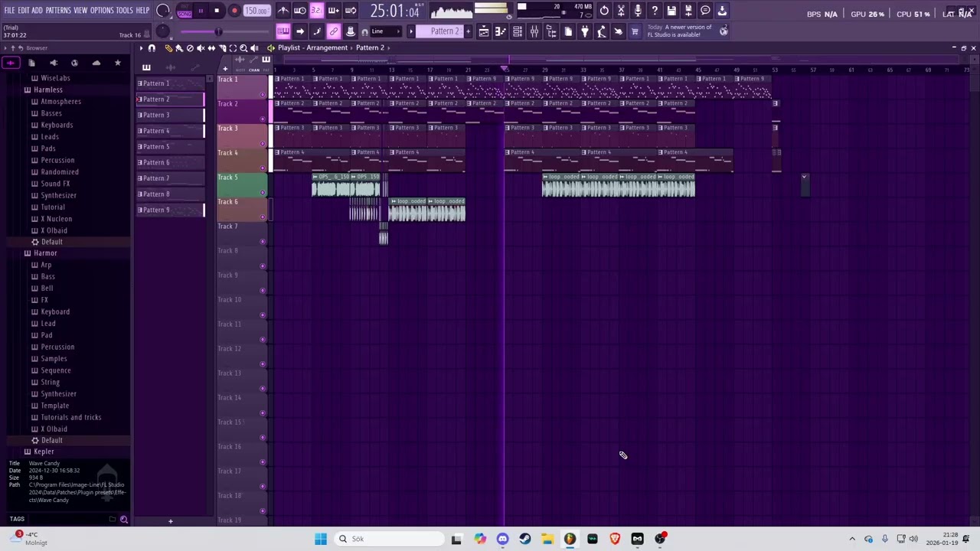
Task: Open the Piano roll window
Action: click(501, 31)
